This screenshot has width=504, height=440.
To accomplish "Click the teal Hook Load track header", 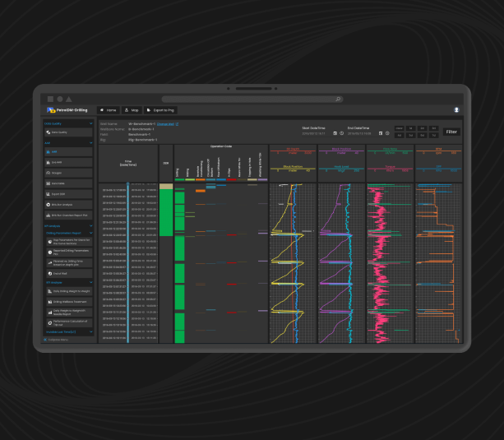I will click(x=341, y=169).
